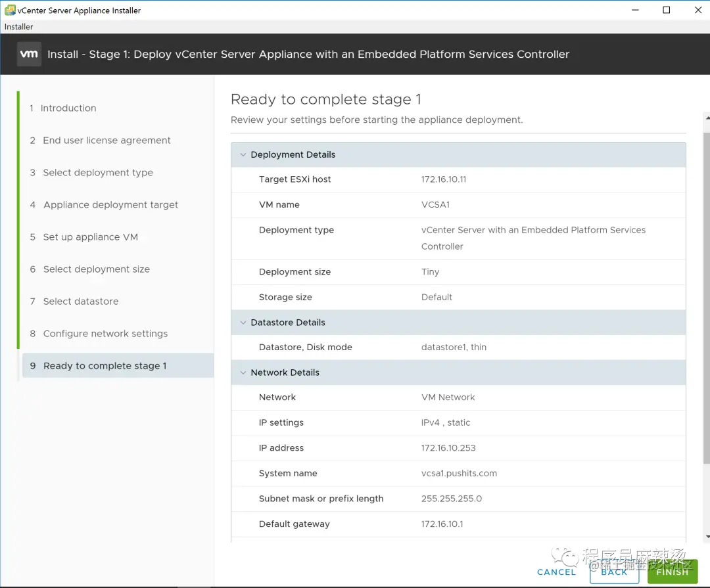Collapse the Datastore Details section

click(x=243, y=323)
